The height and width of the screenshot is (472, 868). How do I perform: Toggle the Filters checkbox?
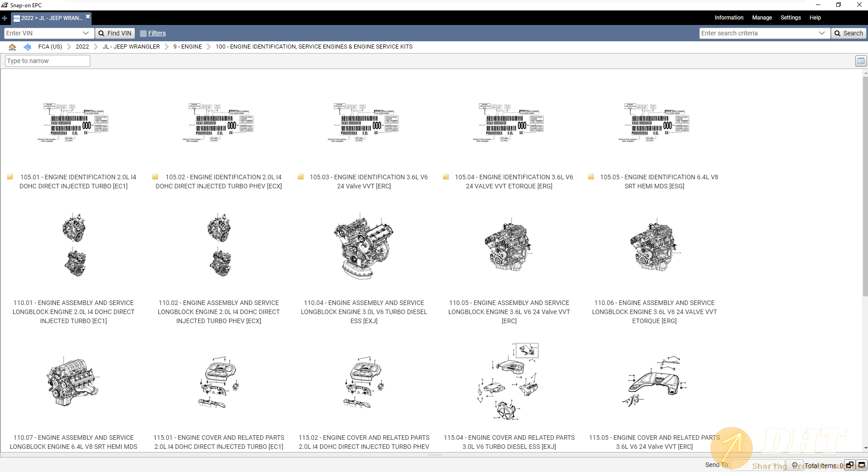tap(143, 33)
